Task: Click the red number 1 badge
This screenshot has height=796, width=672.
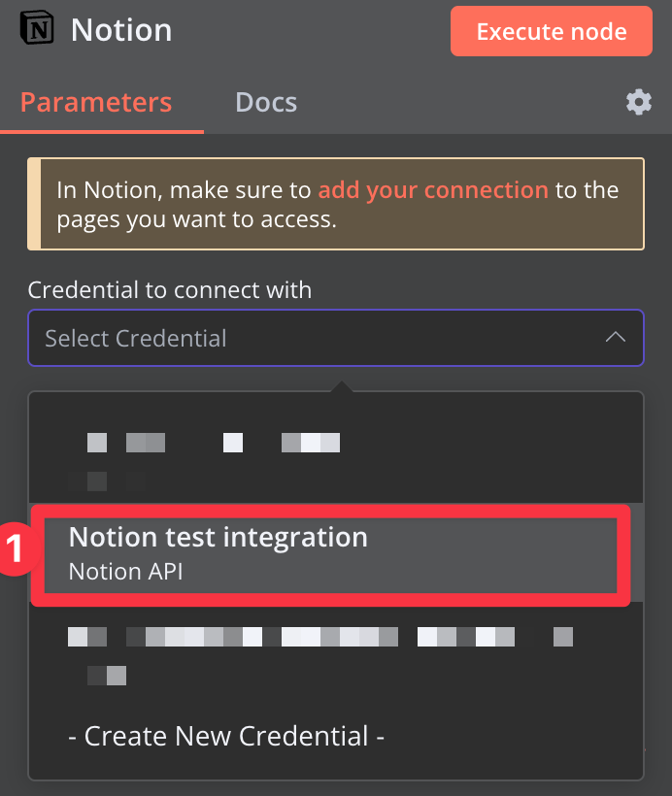Action: tap(15, 550)
